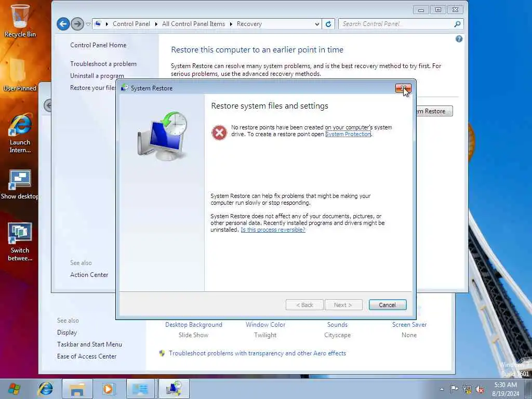Screen dimensions: 532x399
Task: Open Sounds in the Personalization window
Action: click(x=337, y=325)
